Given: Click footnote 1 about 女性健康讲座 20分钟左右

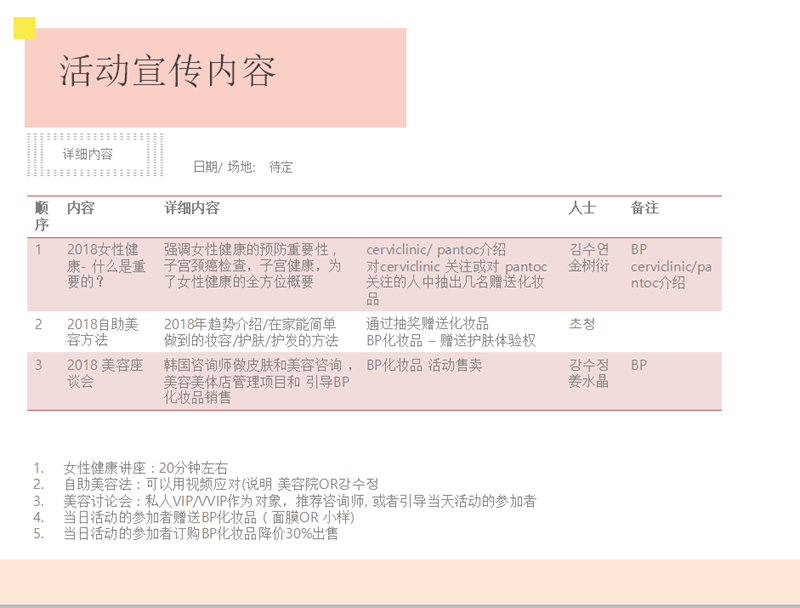Looking at the screenshot, I should (145, 468).
